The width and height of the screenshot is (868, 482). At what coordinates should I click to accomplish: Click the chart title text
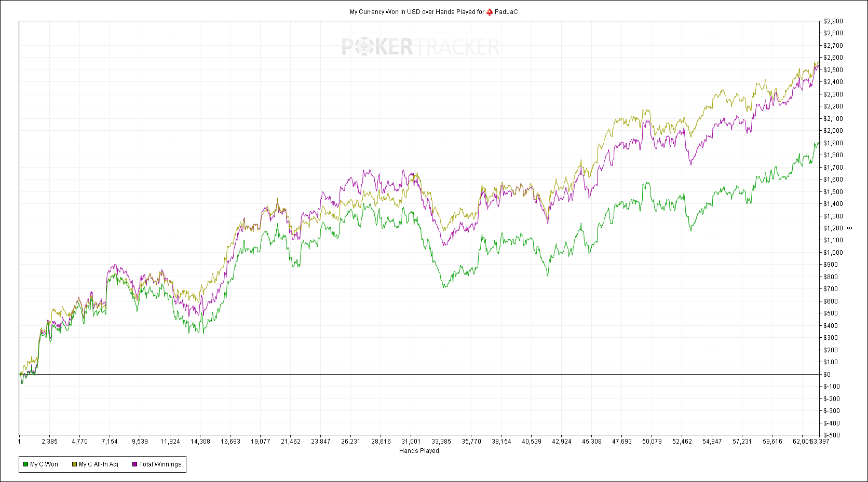coord(433,11)
